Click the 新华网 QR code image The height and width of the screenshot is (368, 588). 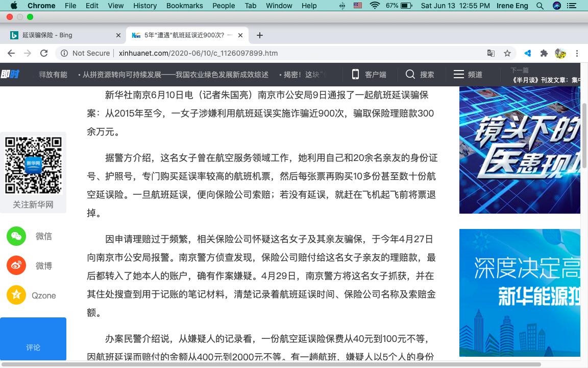click(x=33, y=165)
